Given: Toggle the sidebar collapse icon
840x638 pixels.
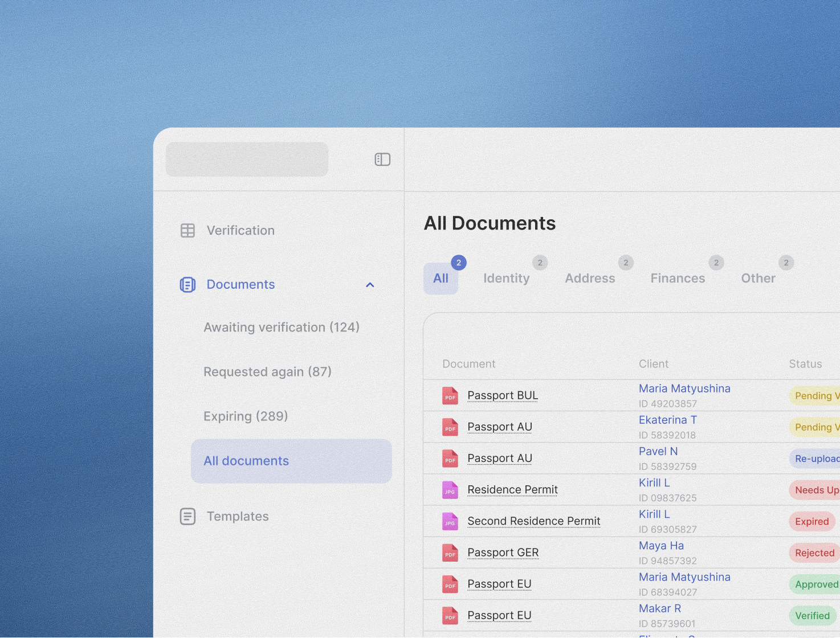Looking at the screenshot, I should [x=382, y=159].
